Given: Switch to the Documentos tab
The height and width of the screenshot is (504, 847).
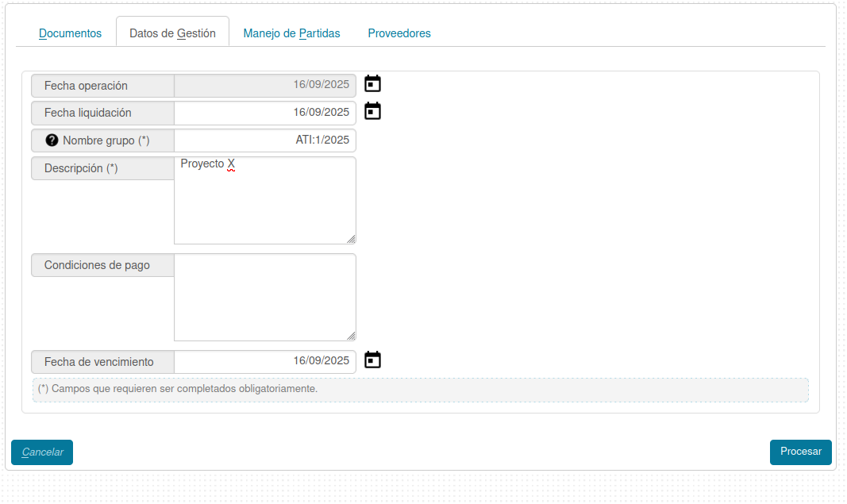Looking at the screenshot, I should point(70,33).
